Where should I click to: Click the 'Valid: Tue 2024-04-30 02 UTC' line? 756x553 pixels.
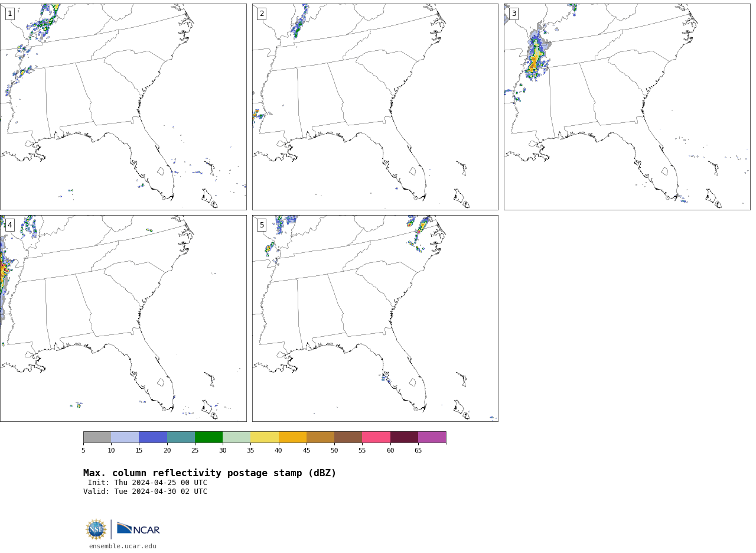[x=145, y=492]
